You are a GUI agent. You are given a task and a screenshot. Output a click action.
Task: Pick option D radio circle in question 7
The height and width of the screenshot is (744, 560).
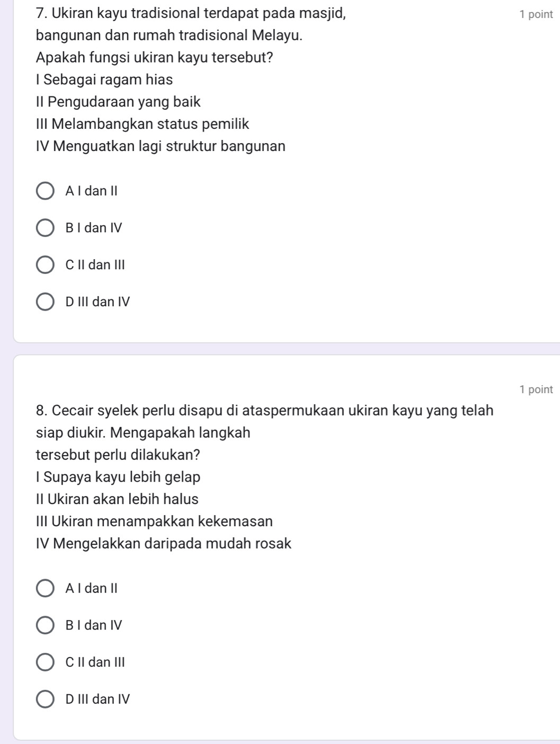(45, 302)
